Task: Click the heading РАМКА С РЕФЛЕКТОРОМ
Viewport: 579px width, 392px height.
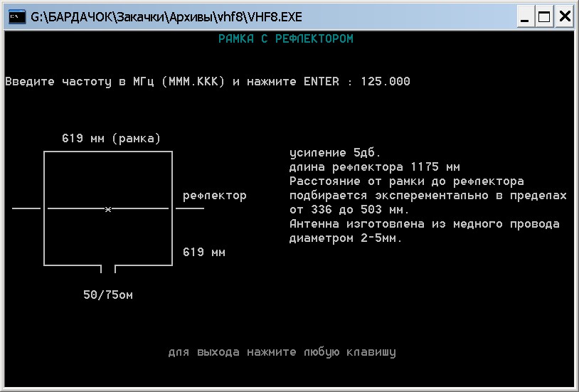Action: tap(285, 39)
